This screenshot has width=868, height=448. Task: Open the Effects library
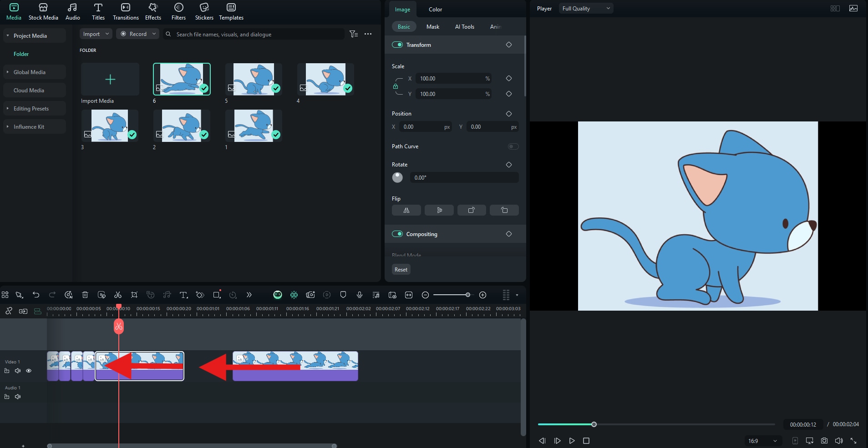click(x=153, y=12)
